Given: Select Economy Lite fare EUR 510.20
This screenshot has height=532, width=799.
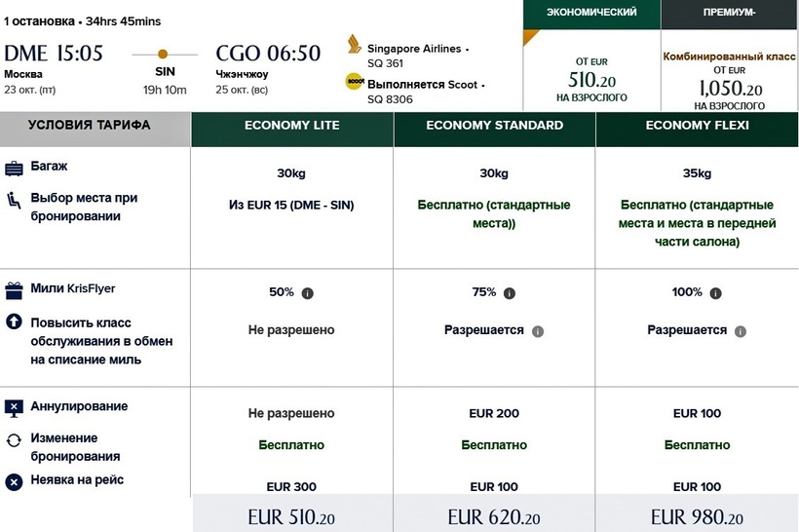Looking at the screenshot, I should click(291, 516).
